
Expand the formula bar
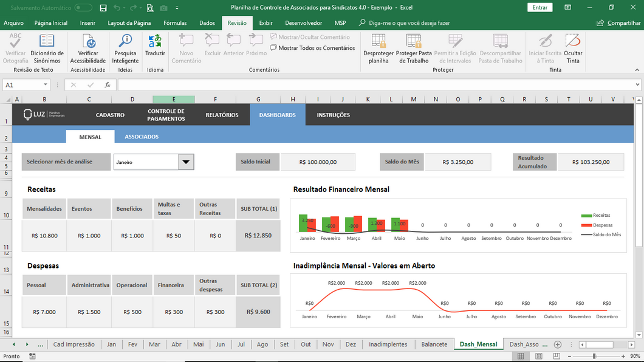637,85
